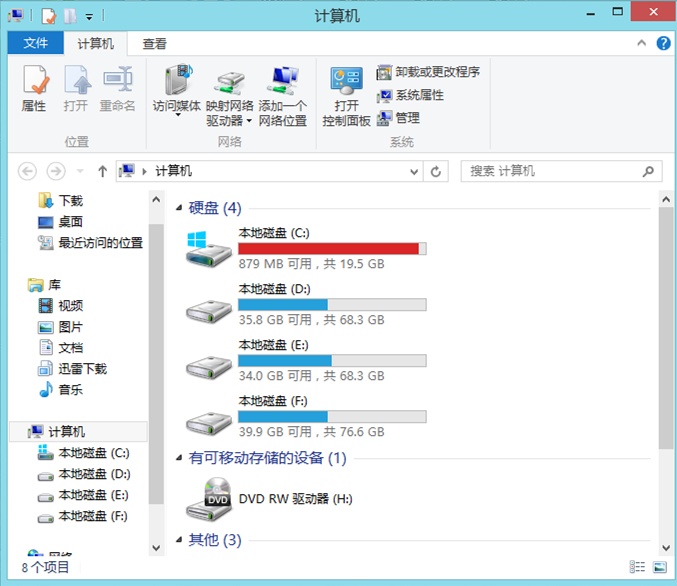This screenshot has height=586, width=677.
Task: Click navigation pane scroll down arrow
Action: 156,548
